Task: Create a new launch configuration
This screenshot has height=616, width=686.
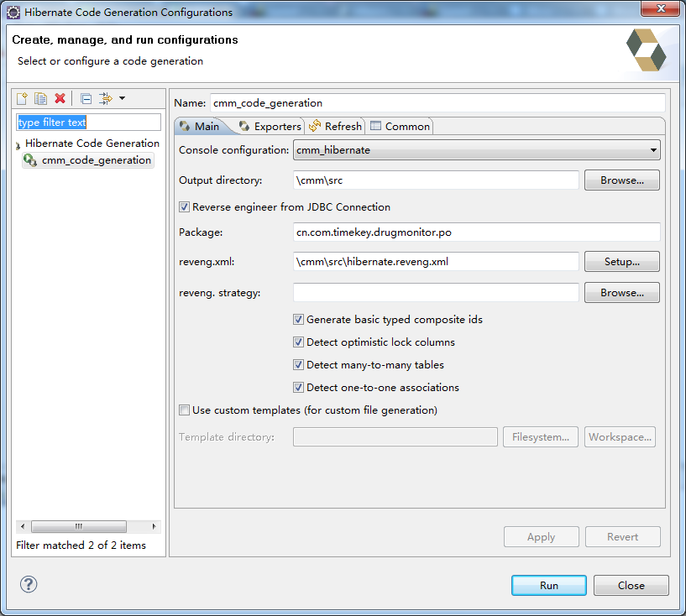Action: click(21, 98)
